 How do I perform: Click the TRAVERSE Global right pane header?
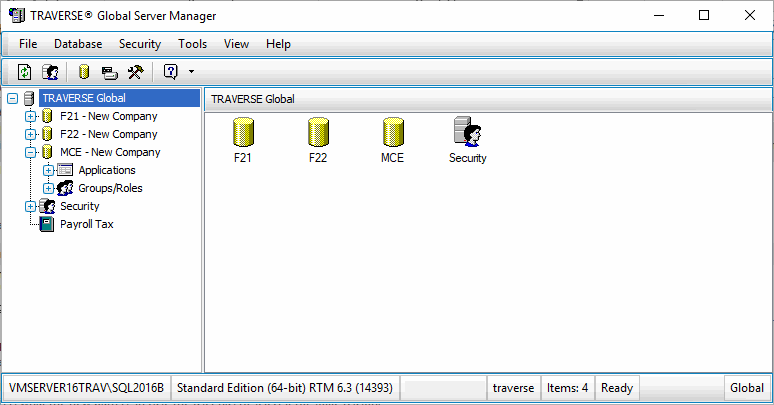[x=488, y=99]
